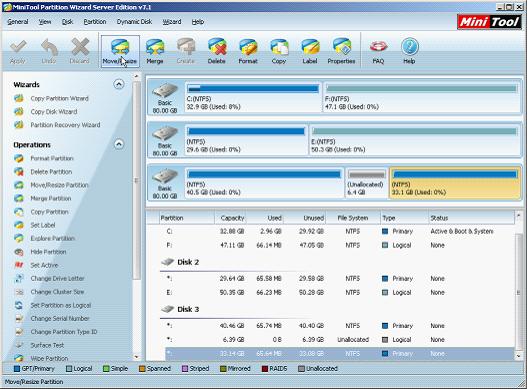Image resolution: width=527 pixels, height=389 pixels.
Task: Click the Label toolbar icon
Action: point(310,51)
